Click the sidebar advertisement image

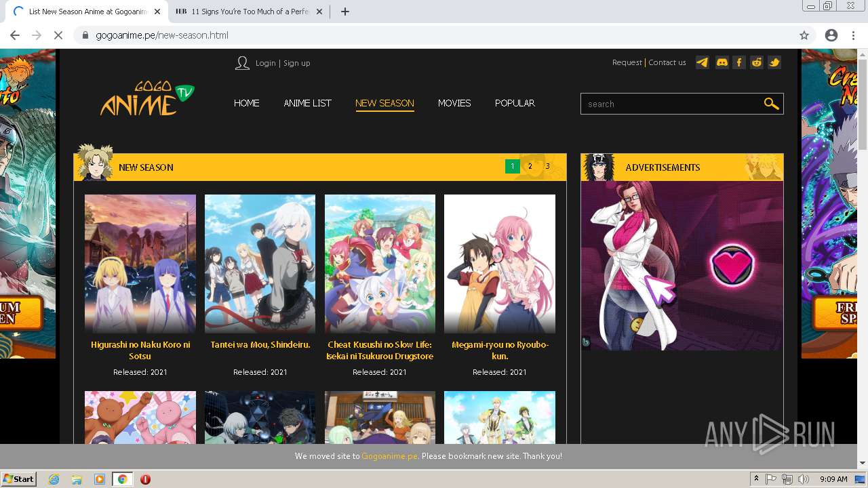pos(682,266)
